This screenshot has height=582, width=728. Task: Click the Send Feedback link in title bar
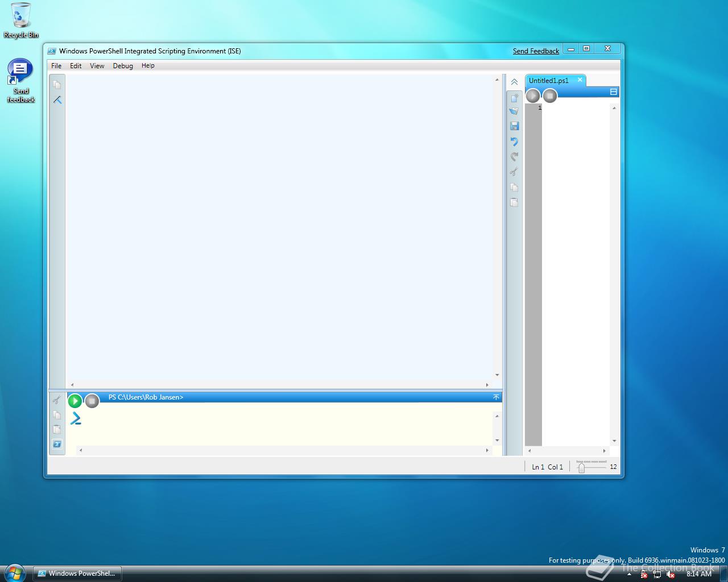536,51
